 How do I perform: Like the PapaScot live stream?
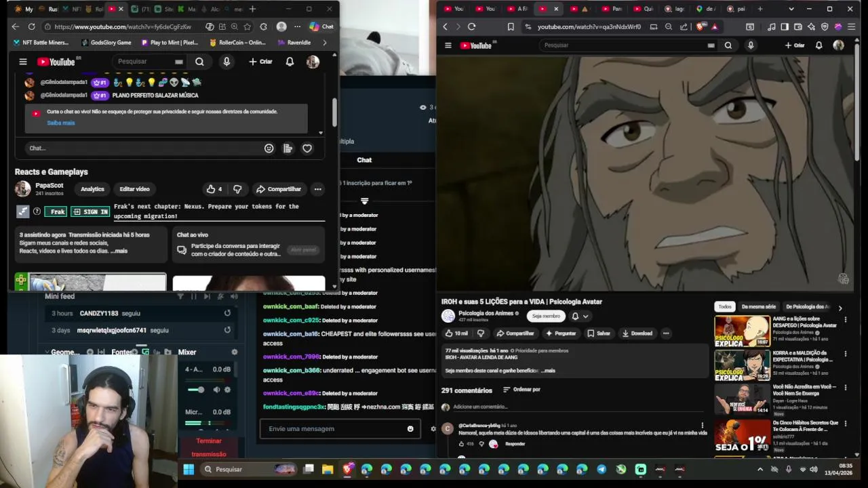point(214,189)
